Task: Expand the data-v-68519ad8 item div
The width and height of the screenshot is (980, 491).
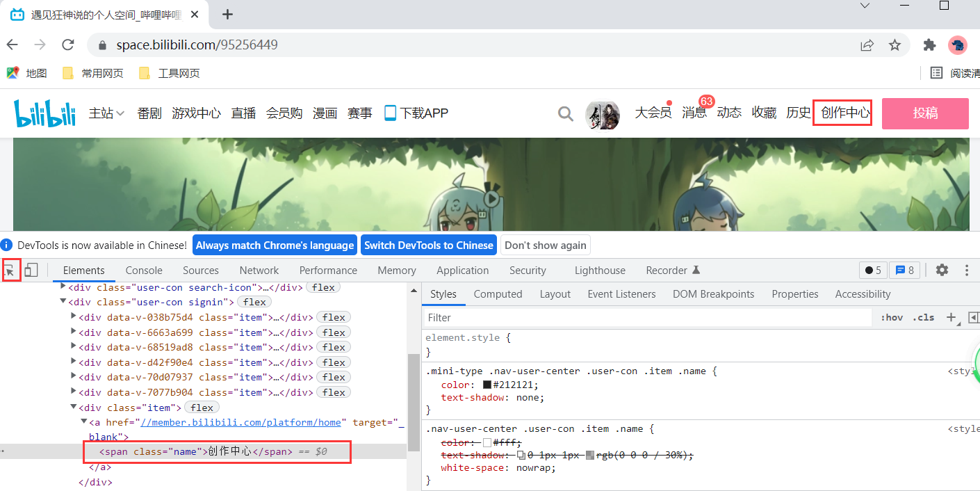Action: click(74, 346)
